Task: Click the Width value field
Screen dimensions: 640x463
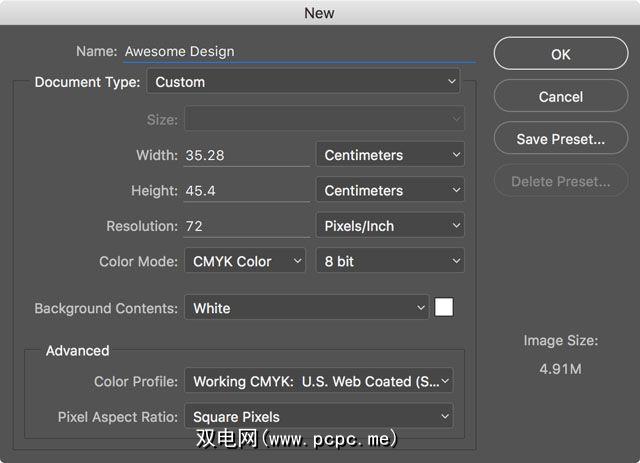Action: 246,155
